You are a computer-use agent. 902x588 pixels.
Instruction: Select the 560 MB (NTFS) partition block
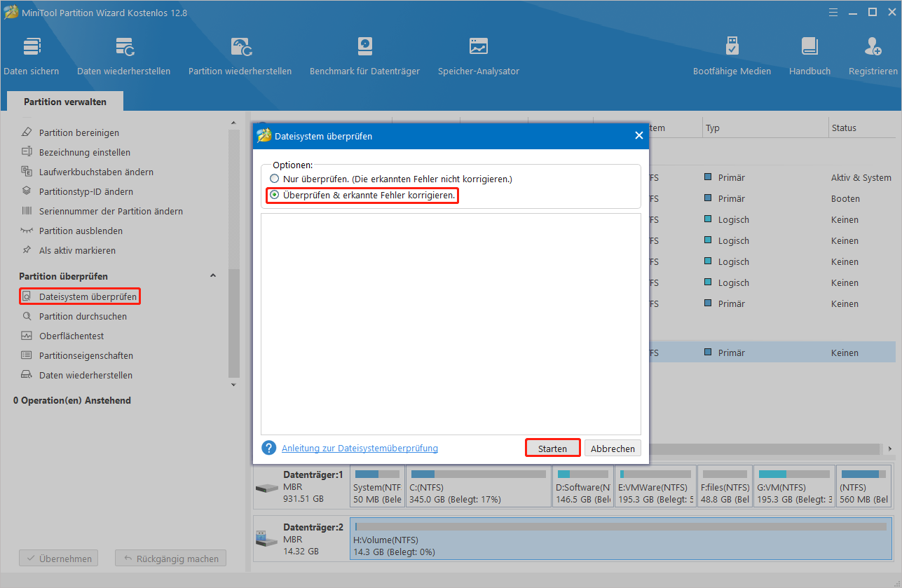[864, 486]
